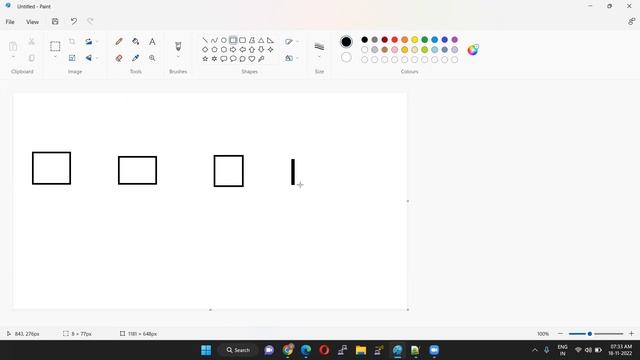Viewport: 640px width, 360px height.
Task: Click the 100% zoom level text
Action: (x=543, y=334)
